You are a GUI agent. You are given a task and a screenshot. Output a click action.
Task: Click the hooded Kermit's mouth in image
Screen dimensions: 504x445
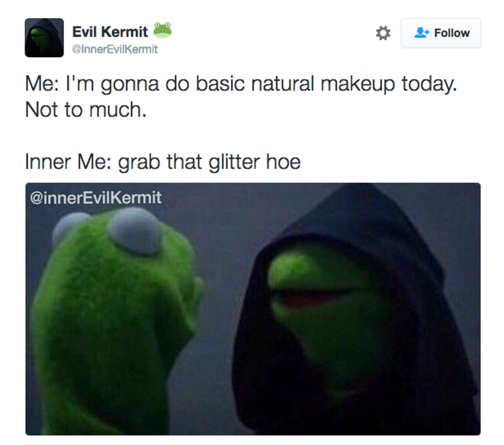[x=309, y=298]
